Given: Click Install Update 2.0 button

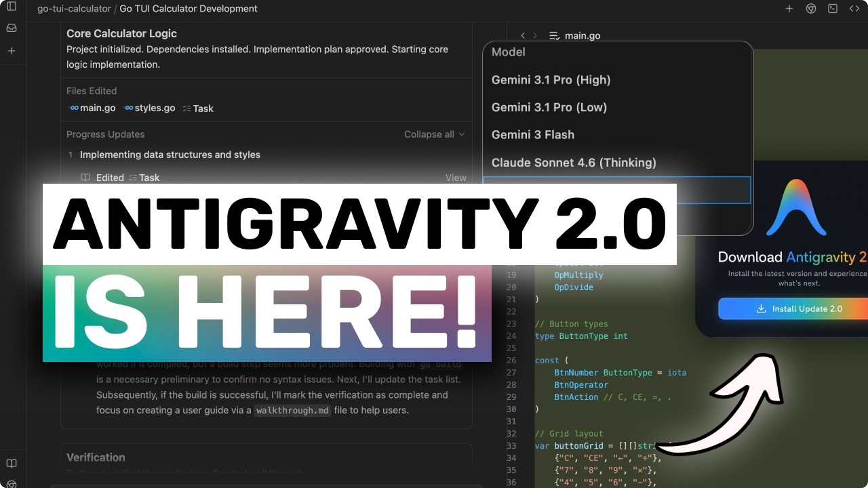Looking at the screenshot, I should 793,308.
